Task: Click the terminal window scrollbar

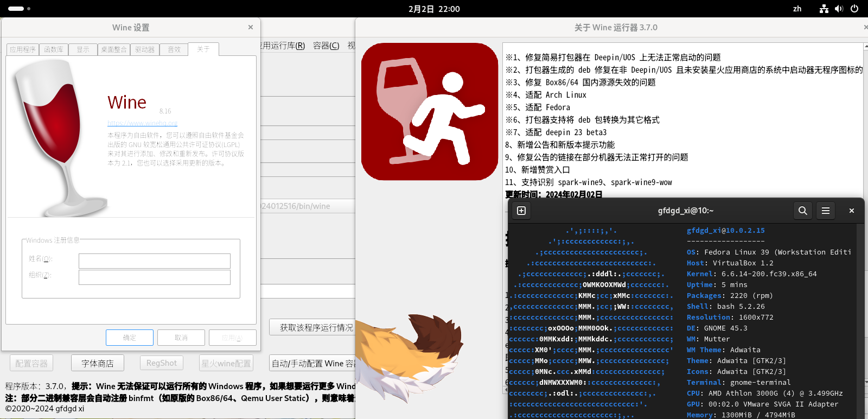Action: click(x=860, y=320)
